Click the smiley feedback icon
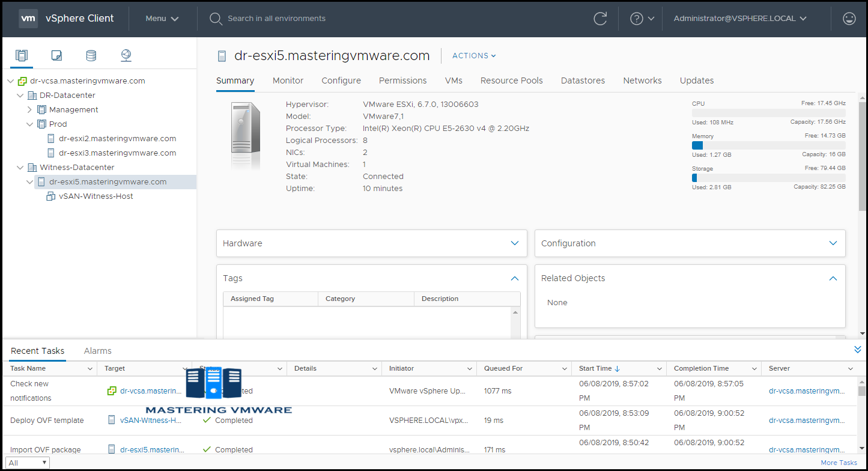Screen dimensions: 868x471 pos(849,19)
